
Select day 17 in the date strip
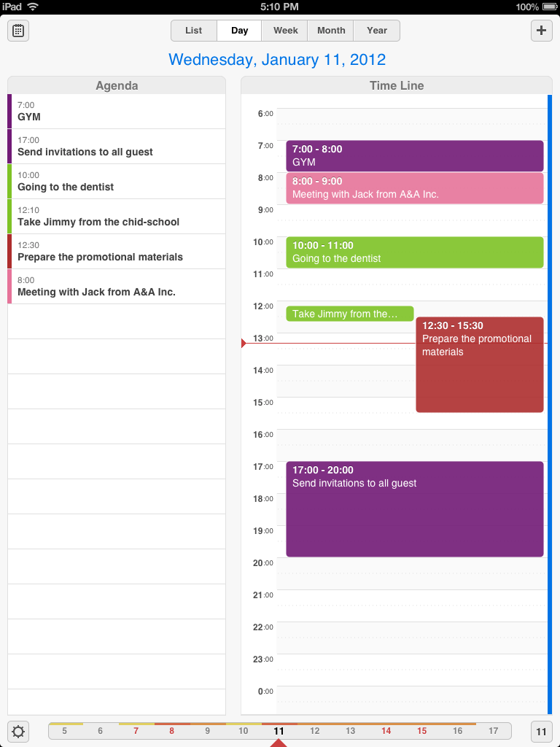pyautogui.click(x=494, y=730)
